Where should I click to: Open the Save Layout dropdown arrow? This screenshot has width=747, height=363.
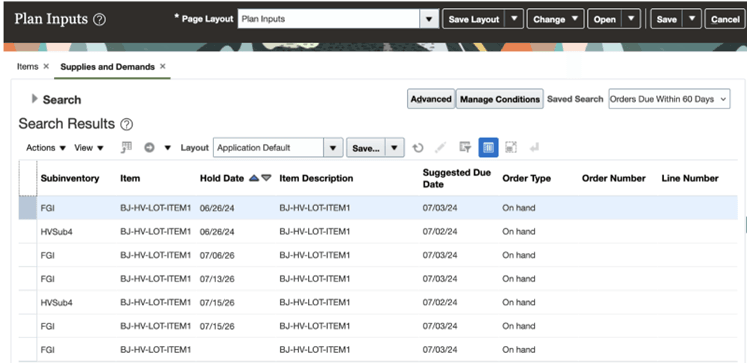514,20
